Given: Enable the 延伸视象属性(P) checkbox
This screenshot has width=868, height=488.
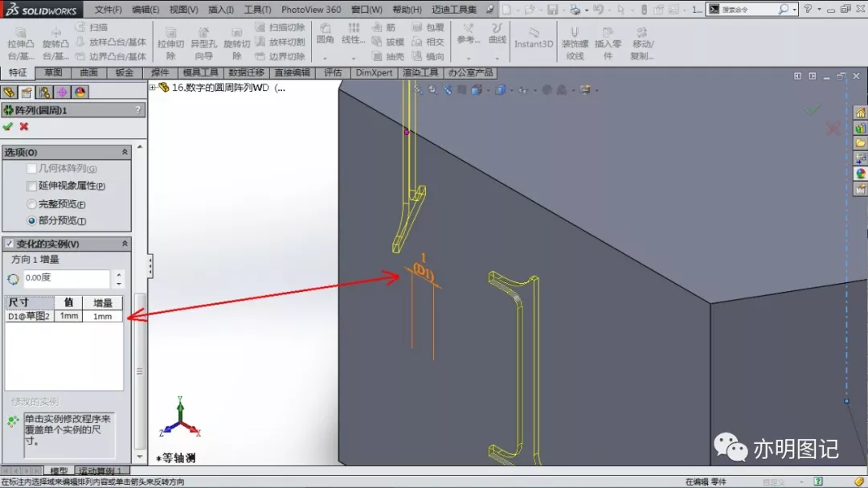Looking at the screenshot, I should click(31, 187).
